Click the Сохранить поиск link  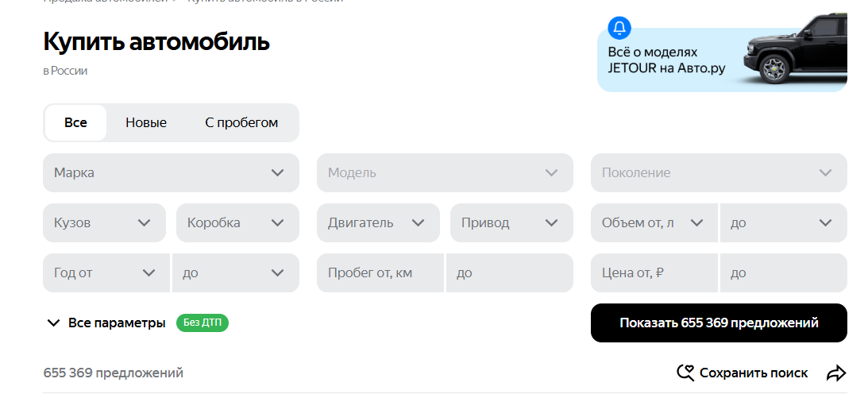[754, 373]
